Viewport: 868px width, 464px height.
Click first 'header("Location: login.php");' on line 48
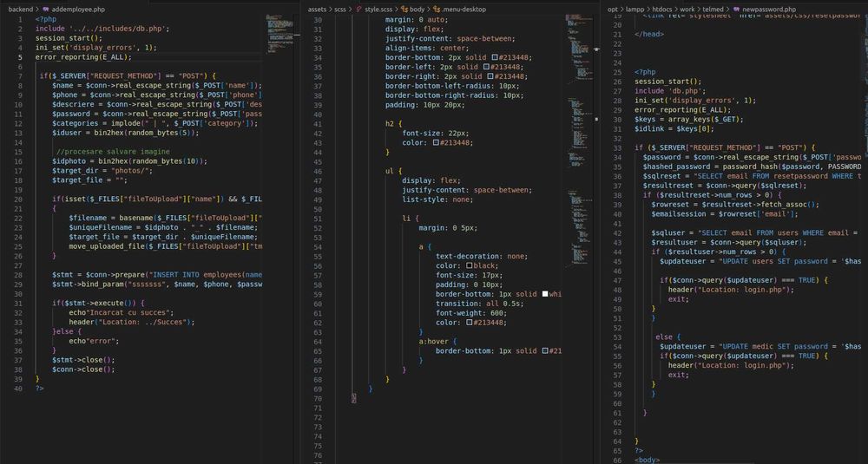(731, 290)
